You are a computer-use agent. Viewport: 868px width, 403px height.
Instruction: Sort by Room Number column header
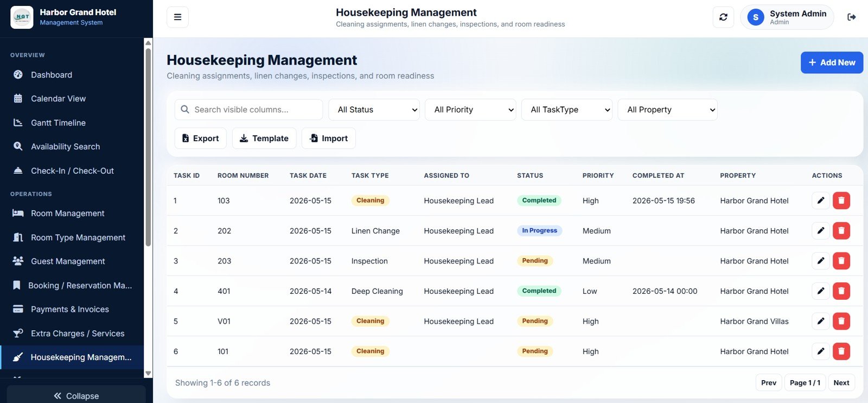point(243,175)
